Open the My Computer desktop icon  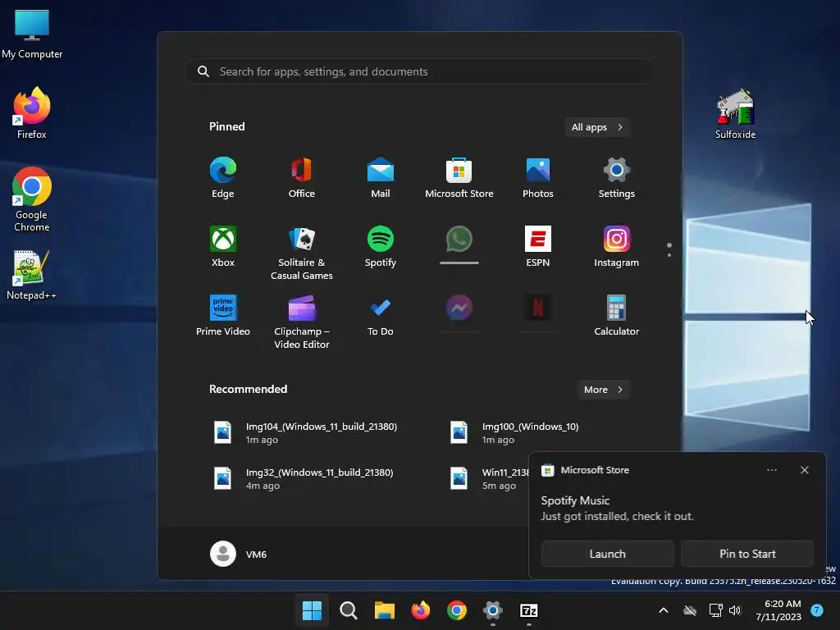32,34
